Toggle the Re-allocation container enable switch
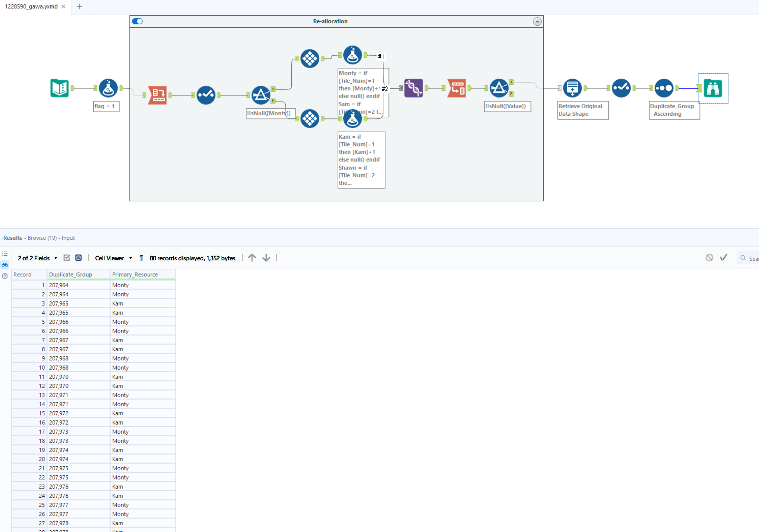 137,21
